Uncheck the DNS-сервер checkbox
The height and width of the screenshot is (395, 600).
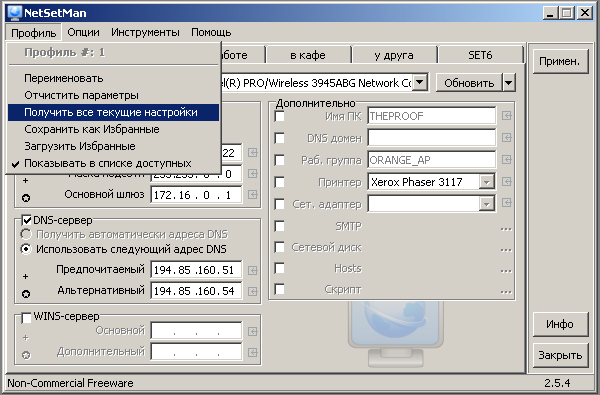pos(26,220)
